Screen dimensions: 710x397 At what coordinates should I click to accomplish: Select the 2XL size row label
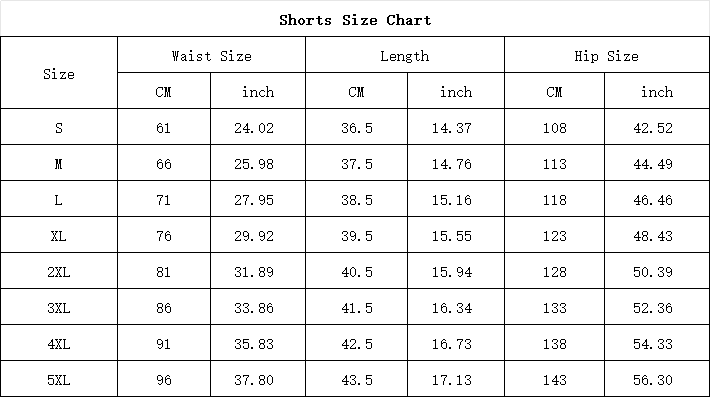(59, 271)
